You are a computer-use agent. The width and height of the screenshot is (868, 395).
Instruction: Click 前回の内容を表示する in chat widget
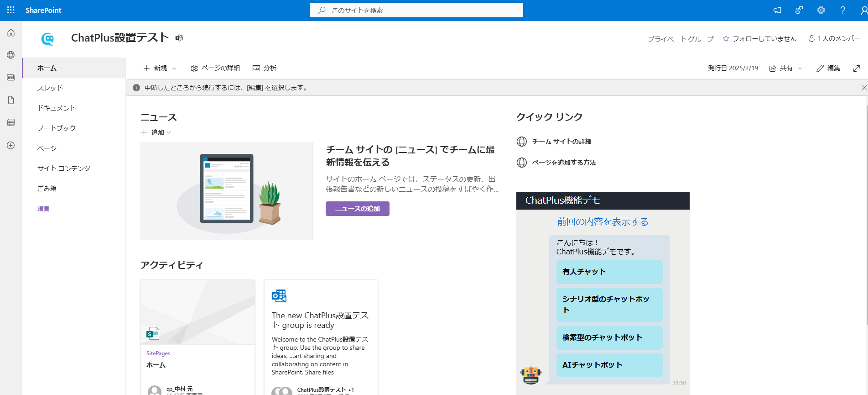tap(603, 221)
